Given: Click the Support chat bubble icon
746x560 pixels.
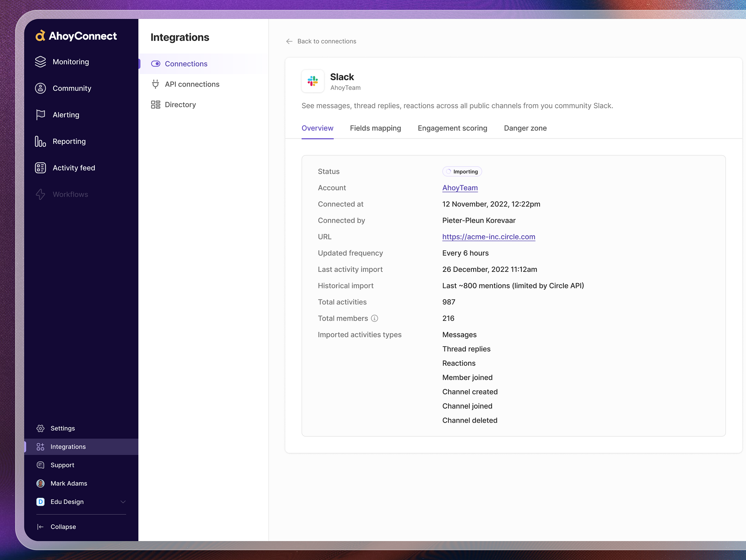Looking at the screenshot, I should (x=40, y=465).
